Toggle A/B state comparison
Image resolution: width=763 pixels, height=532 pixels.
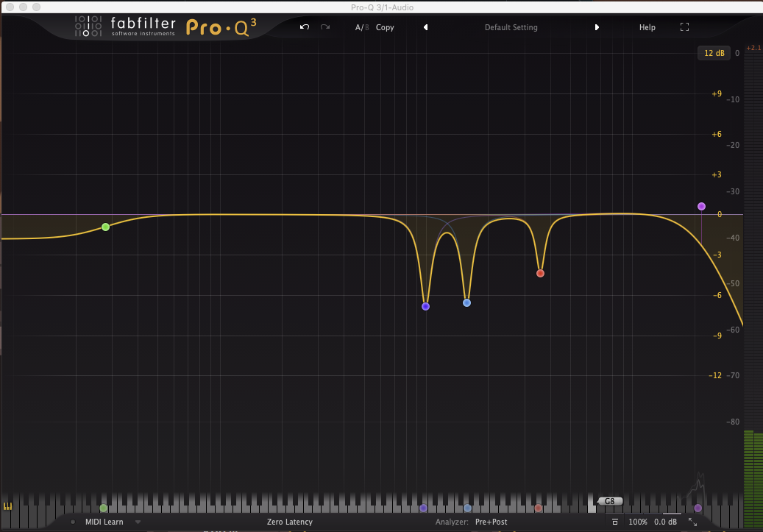point(361,27)
